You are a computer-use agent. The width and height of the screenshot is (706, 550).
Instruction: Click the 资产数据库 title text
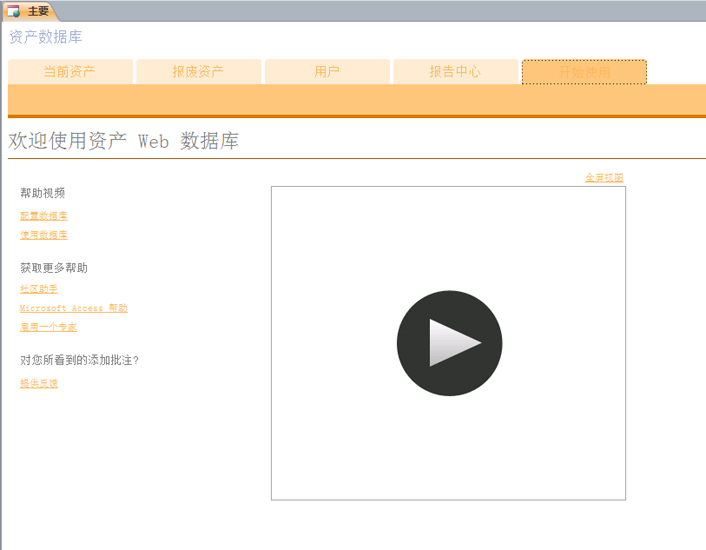point(45,37)
